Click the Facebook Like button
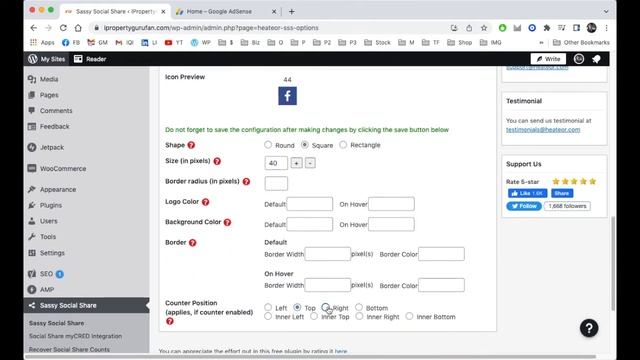Viewport: 640px width, 360px height. [x=527, y=193]
